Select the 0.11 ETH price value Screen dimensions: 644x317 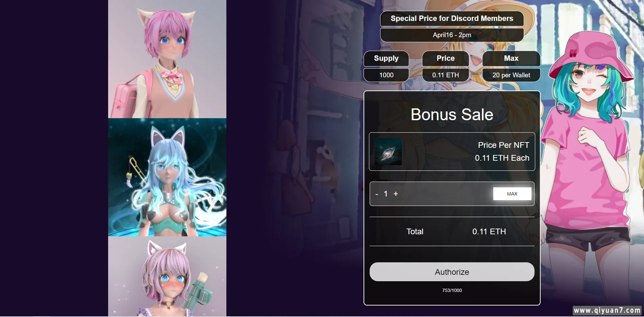445,75
